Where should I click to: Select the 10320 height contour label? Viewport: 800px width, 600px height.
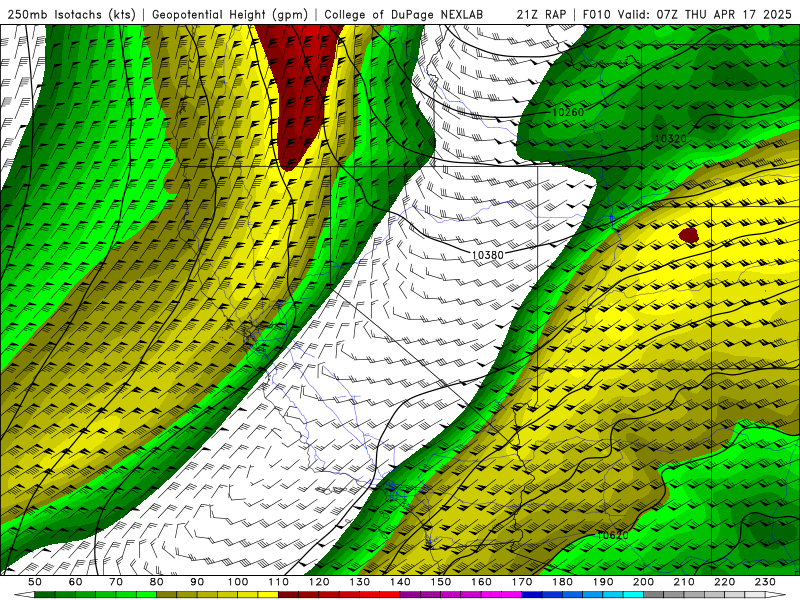670,138
